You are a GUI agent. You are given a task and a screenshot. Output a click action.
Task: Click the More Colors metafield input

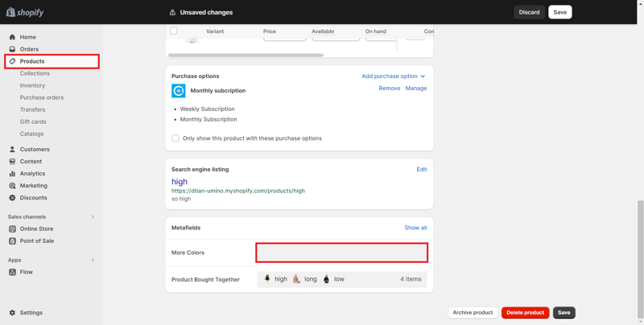tap(341, 253)
